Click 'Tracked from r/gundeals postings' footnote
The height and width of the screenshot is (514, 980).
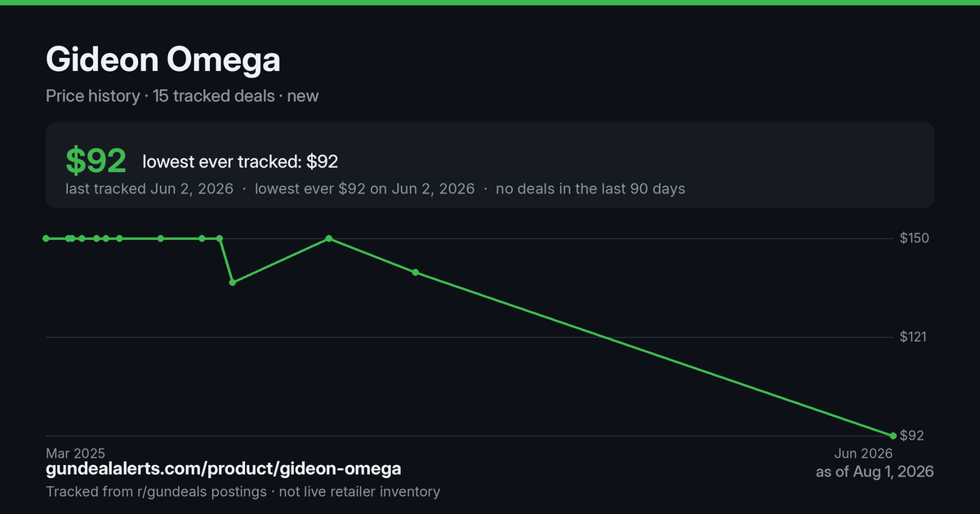coord(156,491)
